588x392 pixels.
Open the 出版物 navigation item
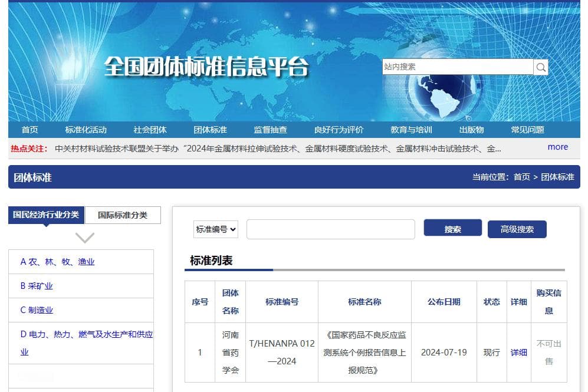[471, 130]
